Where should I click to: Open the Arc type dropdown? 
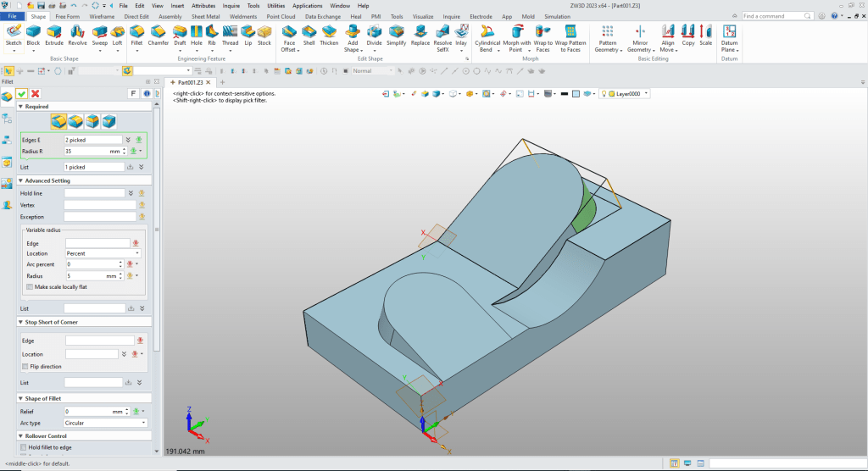click(x=105, y=423)
